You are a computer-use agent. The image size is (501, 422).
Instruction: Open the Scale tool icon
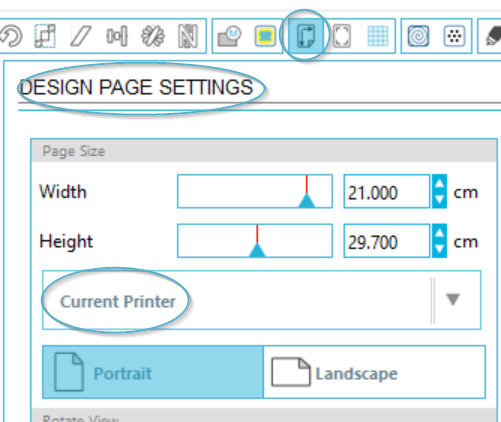pyautogui.click(x=45, y=36)
